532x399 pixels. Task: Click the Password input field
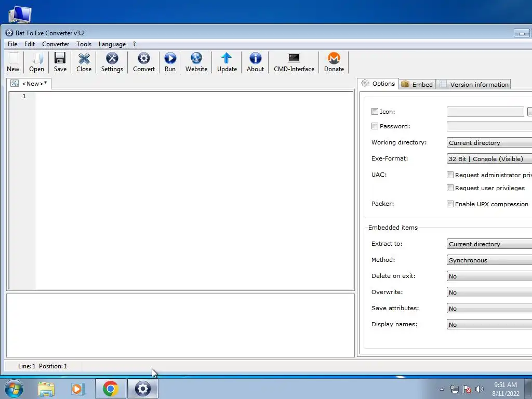pos(489,126)
